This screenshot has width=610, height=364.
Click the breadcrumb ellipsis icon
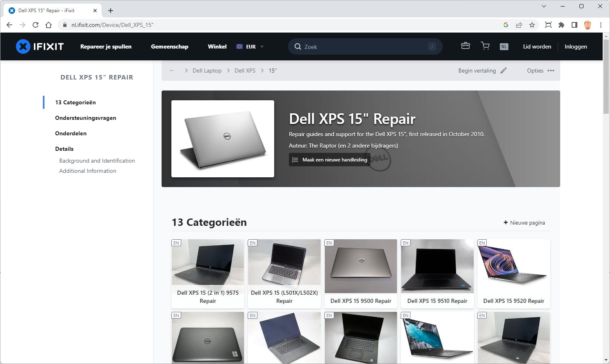pos(172,71)
